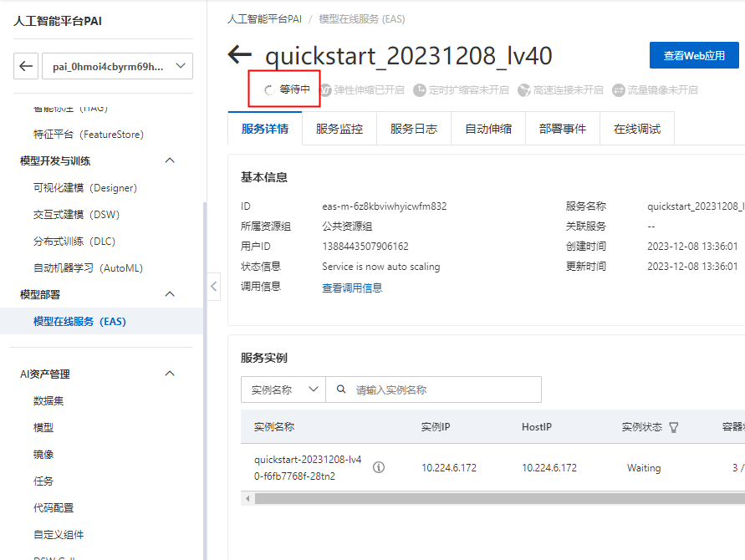745x560 pixels.
Task: Click the 人工智能平台PAI sidebar title
Action: pos(58,21)
